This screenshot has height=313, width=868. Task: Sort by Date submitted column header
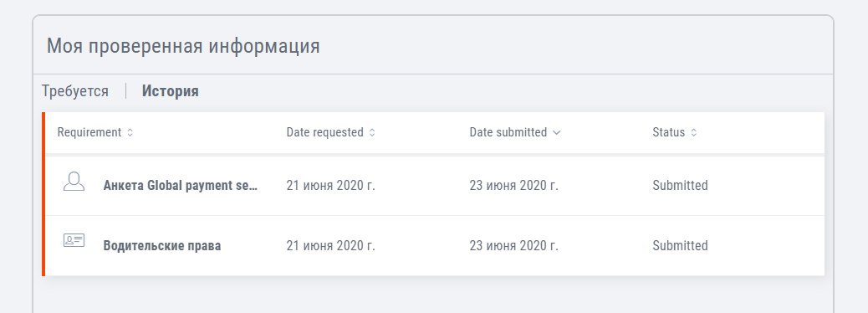pos(508,132)
